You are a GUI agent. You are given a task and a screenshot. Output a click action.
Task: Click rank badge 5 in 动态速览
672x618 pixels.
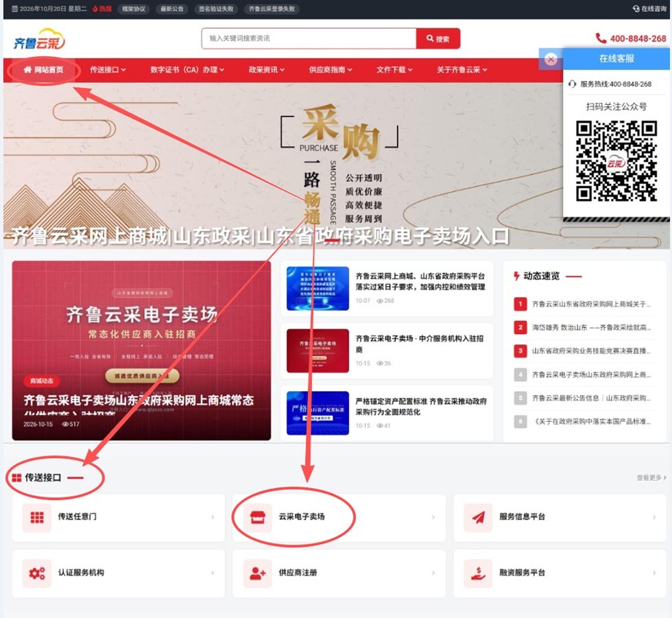pyautogui.click(x=520, y=398)
